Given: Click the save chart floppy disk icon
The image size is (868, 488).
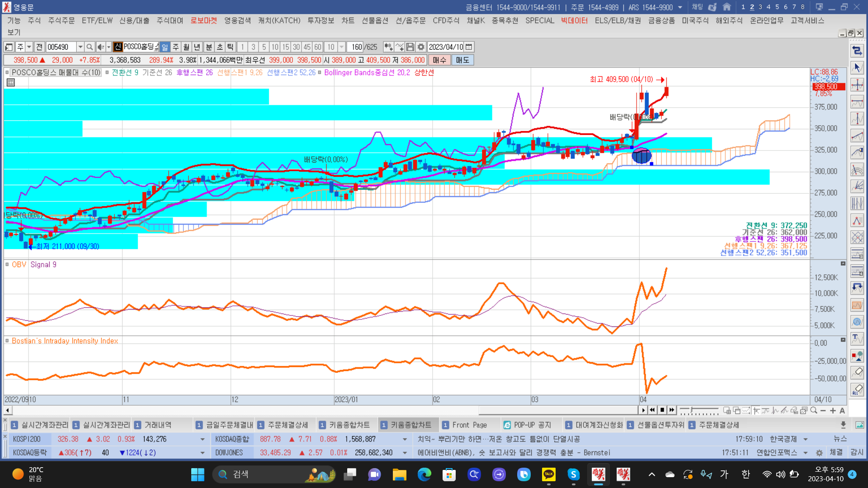Looking at the screenshot, I should (x=410, y=47).
